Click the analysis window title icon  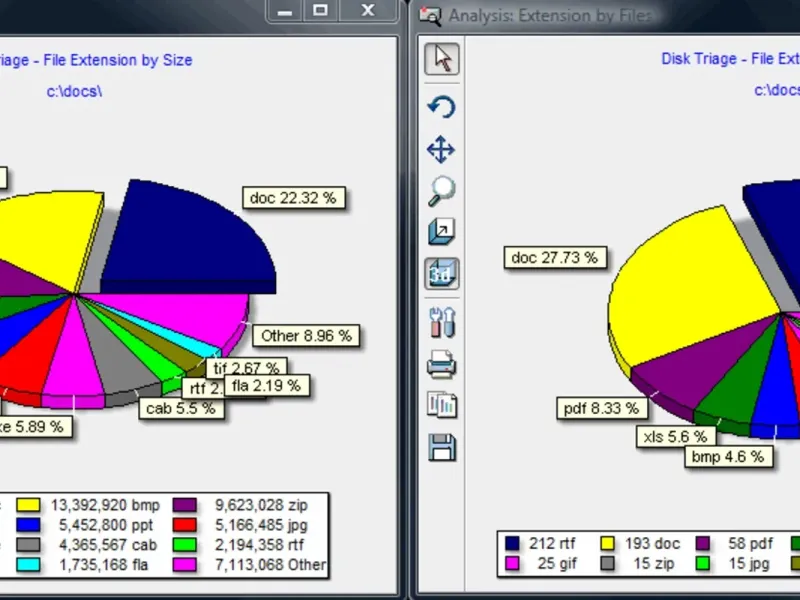[430, 15]
